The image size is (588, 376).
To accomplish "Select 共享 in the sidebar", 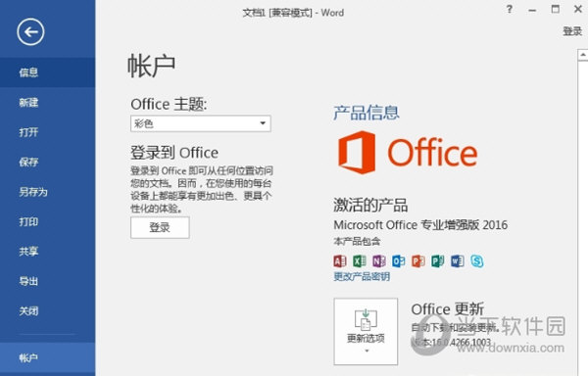I will (48, 252).
